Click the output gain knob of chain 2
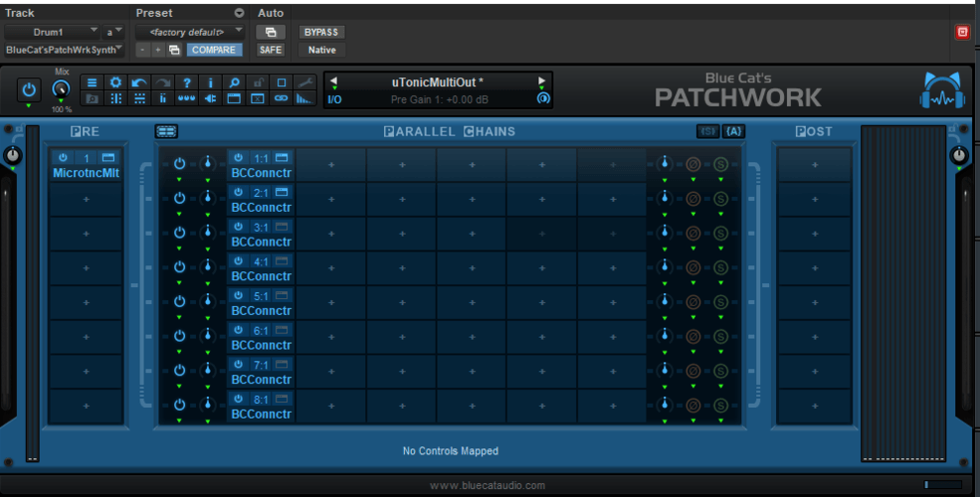Viewport: 980px width, 497px height. [x=665, y=199]
